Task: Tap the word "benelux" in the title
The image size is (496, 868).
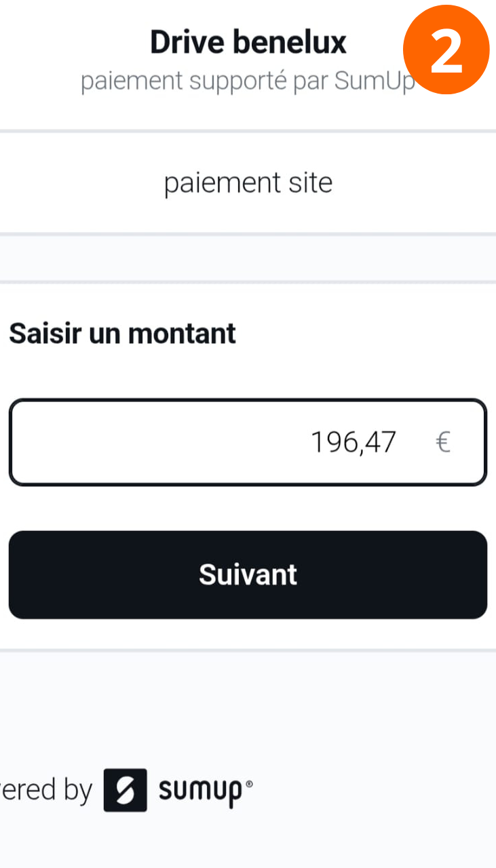Action: 290,42
